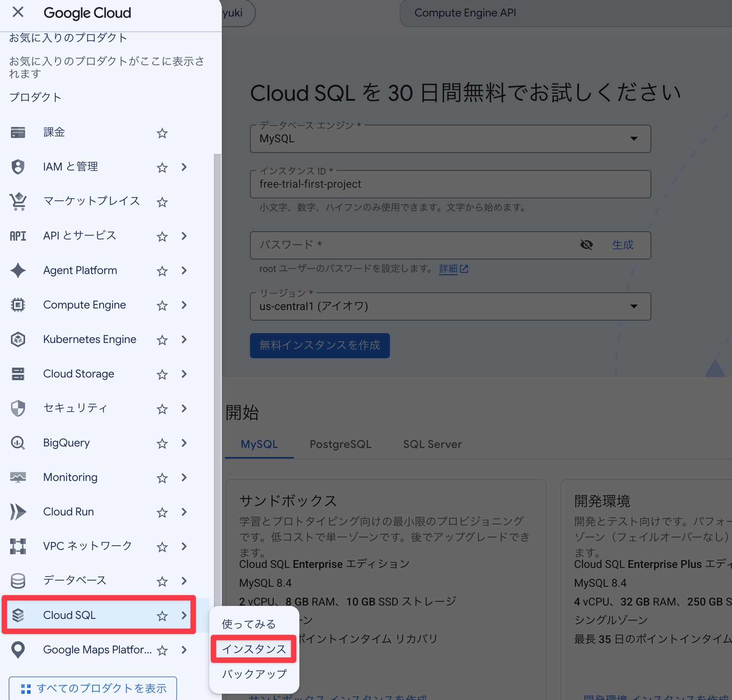Star the Monitoring product
The image size is (732, 700).
coord(162,478)
